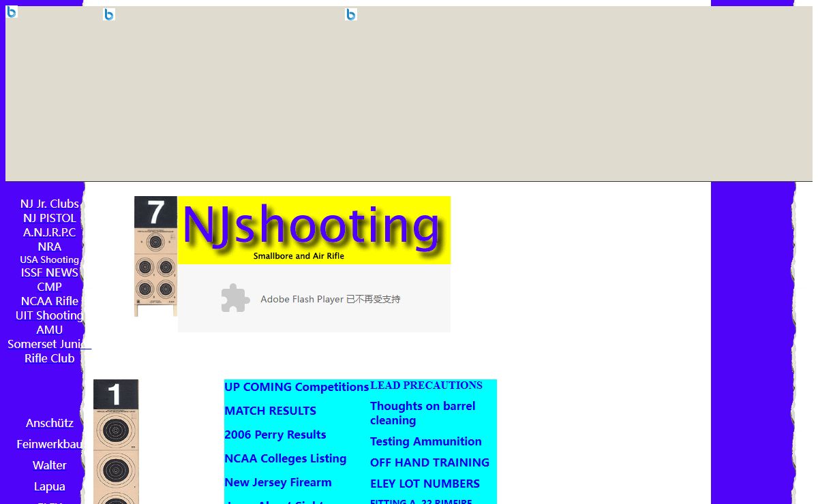Open NCAA Colleges Listing
The image size is (818, 504).
click(285, 458)
